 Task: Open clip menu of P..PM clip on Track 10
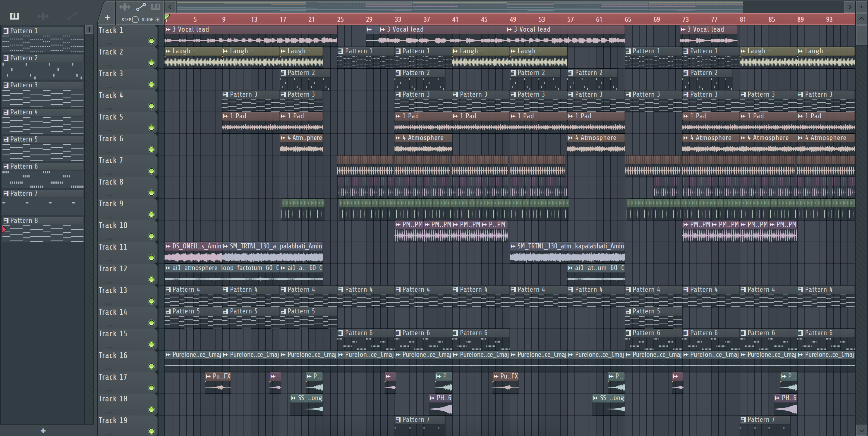point(485,225)
